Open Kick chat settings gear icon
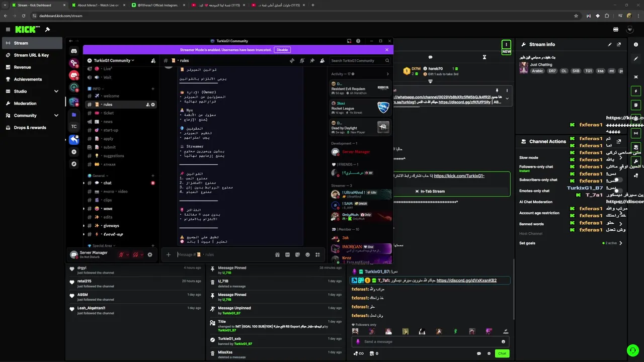644x362 pixels. click(x=489, y=353)
